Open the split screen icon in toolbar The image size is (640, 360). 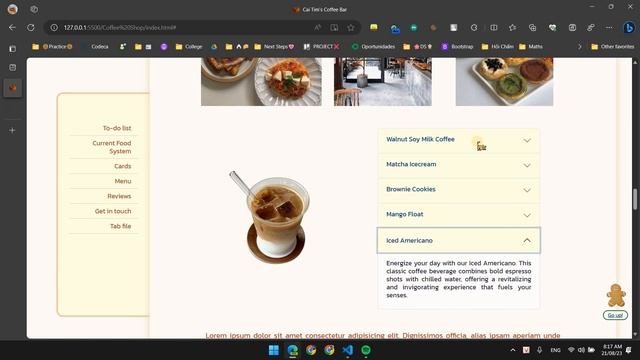pyautogui.click(x=494, y=28)
